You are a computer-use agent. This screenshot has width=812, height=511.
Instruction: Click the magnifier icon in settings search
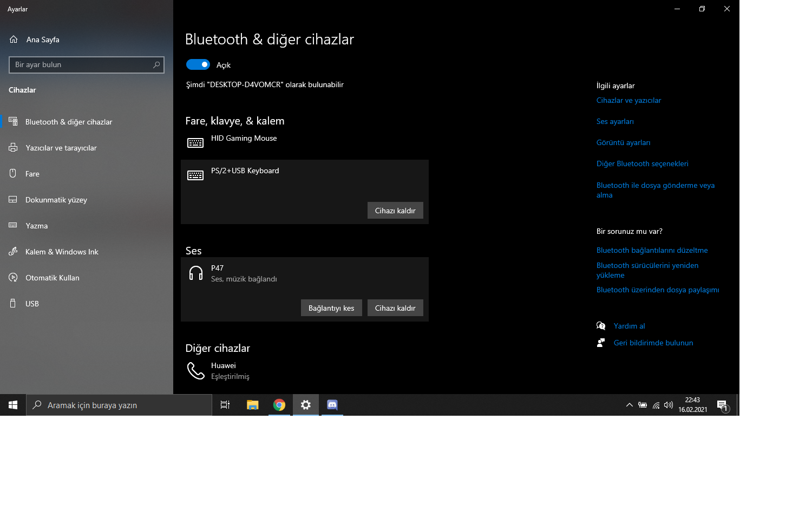point(156,65)
